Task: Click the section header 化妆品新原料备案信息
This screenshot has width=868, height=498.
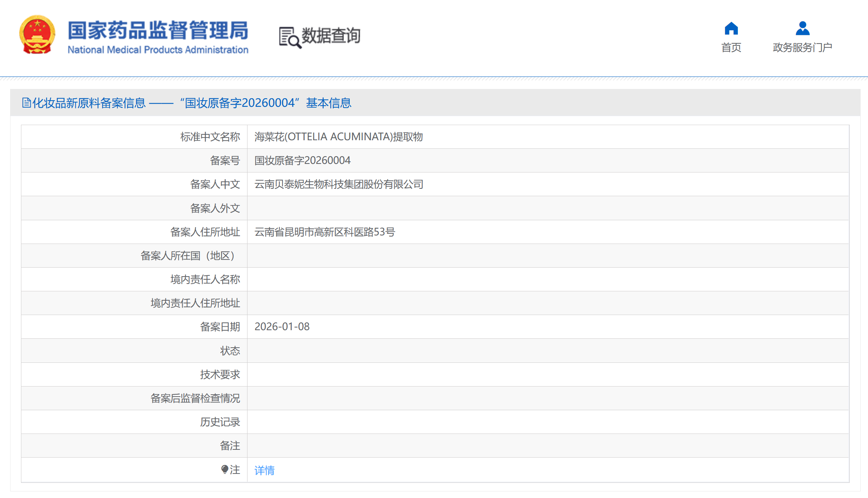Action: (x=89, y=103)
